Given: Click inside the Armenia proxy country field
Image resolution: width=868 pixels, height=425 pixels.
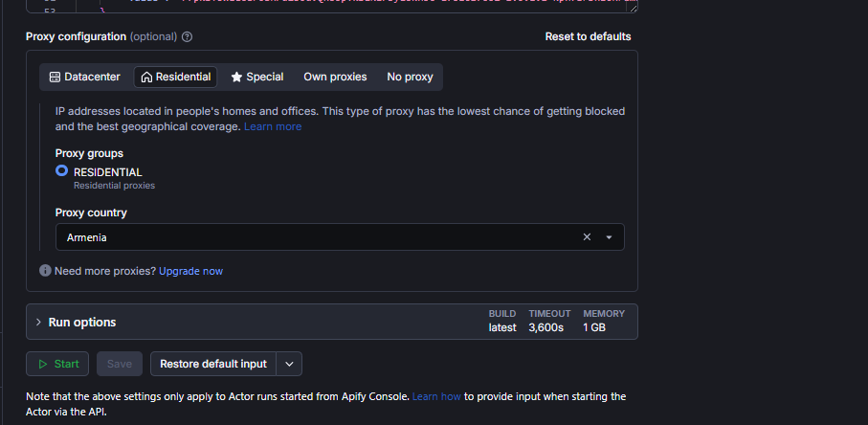Looking at the screenshot, I should pyautogui.click(x=340, y=236).
